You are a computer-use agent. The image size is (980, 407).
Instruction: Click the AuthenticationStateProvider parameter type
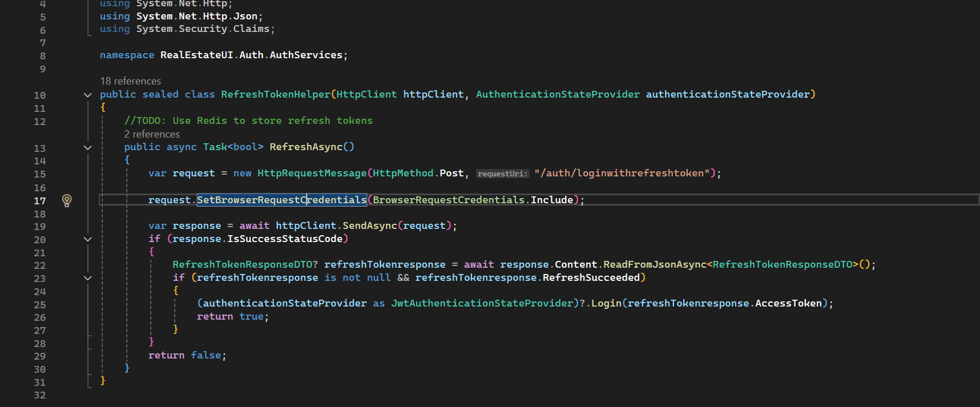(558, 94)
